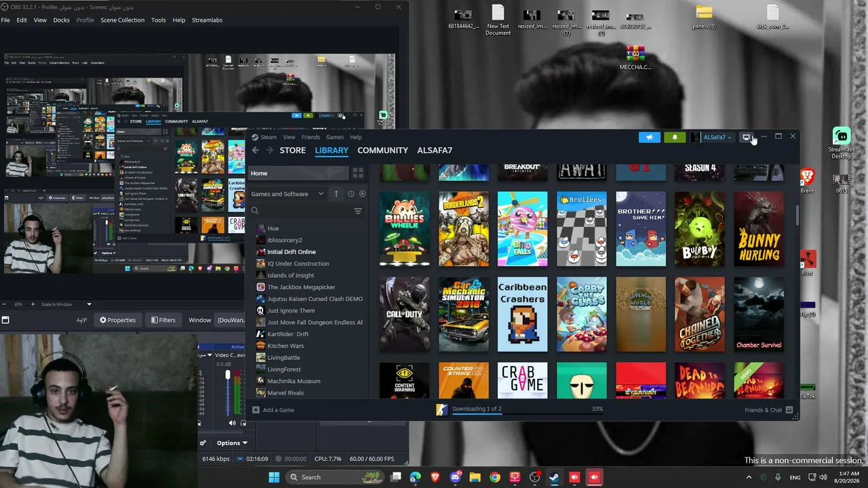Go to the Steam COMMUNITY tab
The height and width of the screenshot is (488, 868).
(x=382, y=150)
